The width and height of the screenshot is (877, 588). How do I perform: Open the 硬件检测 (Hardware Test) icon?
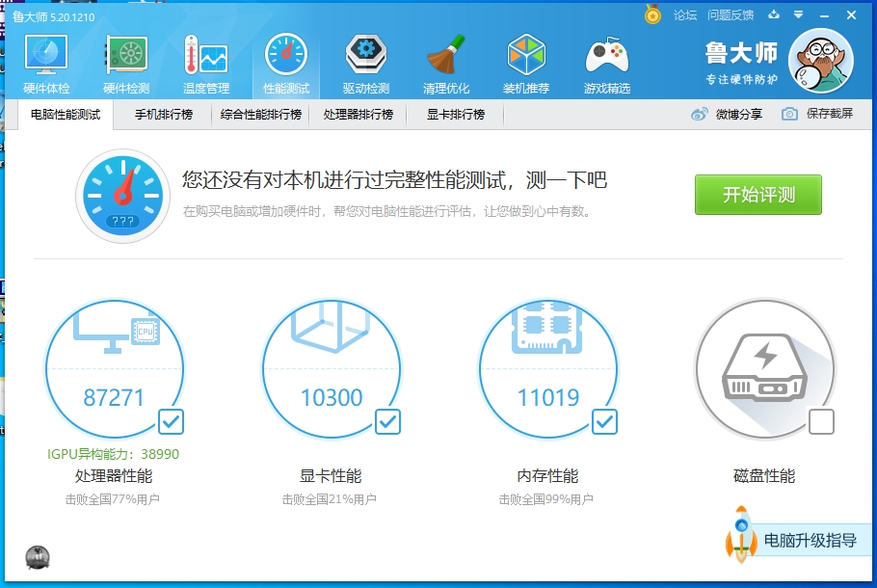click(125, 61)
